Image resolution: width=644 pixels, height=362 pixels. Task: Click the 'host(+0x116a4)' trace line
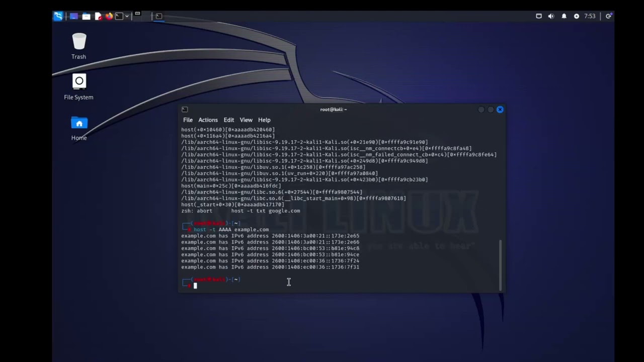[228, 136]
